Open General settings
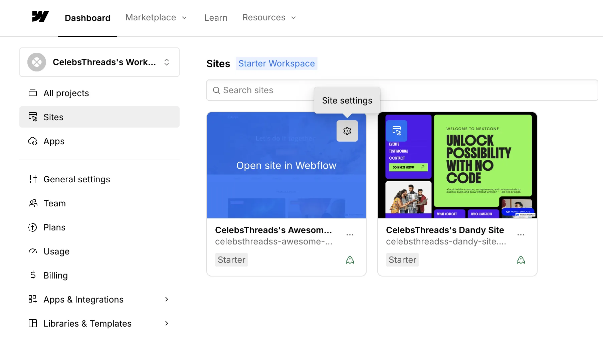The width and height of the screenshot is (603, 364). point(99,179)
